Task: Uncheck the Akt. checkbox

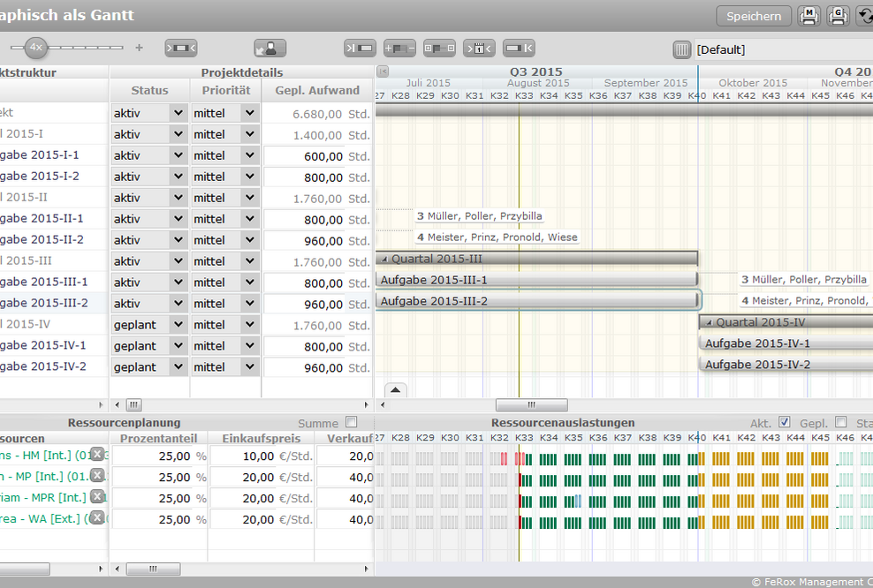Action: tap(785, 423)
